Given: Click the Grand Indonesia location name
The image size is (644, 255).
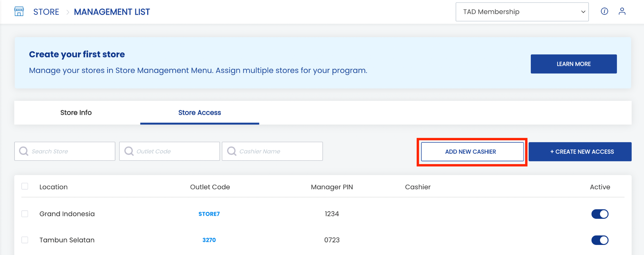Looking at the screenshot, I should (x=67, y=214).
